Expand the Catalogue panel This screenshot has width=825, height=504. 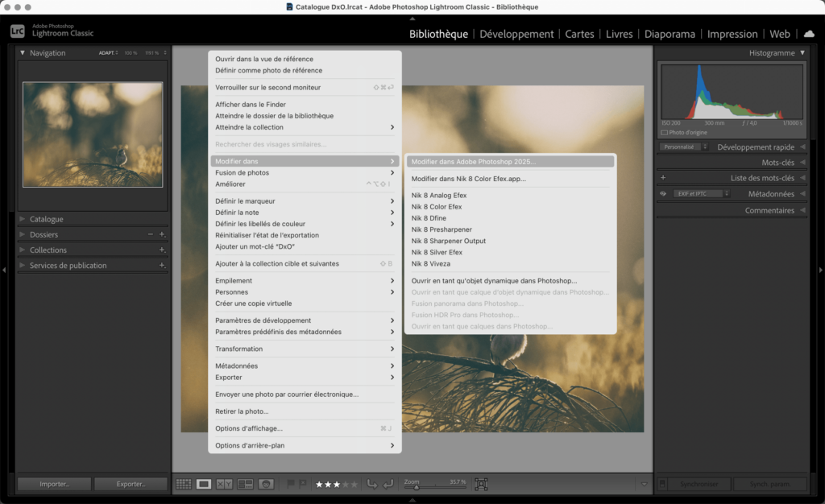click(22, 219)
